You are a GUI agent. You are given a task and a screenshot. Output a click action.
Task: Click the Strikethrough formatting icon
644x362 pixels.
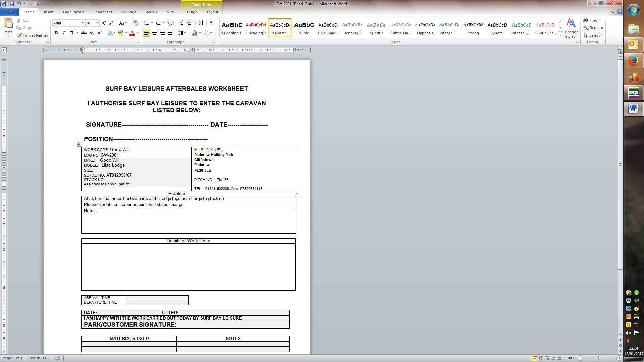[84, 33]
